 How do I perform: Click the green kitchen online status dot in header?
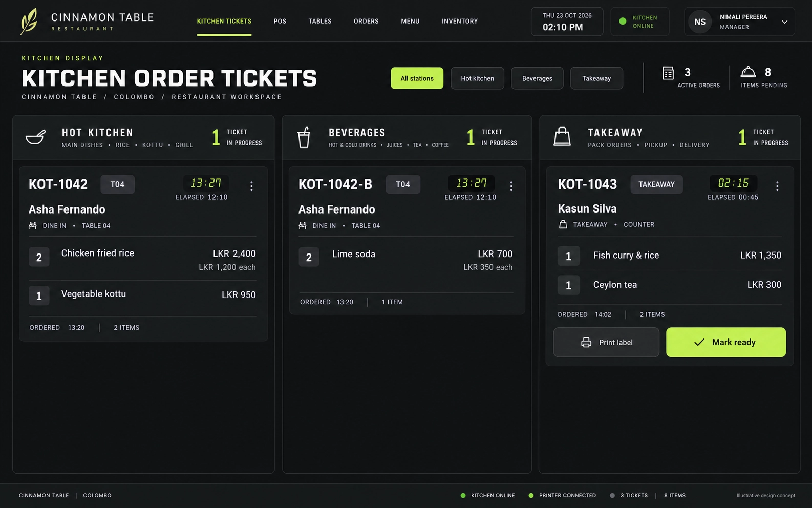click(623, 22)
